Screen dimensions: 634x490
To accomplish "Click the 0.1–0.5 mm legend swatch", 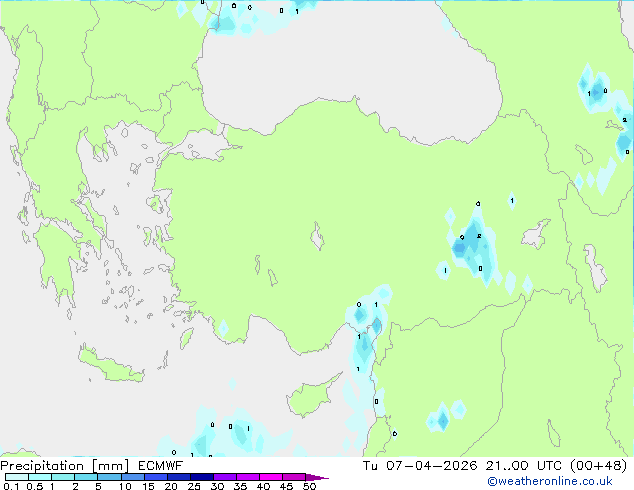I will click(x=17, y=477).
